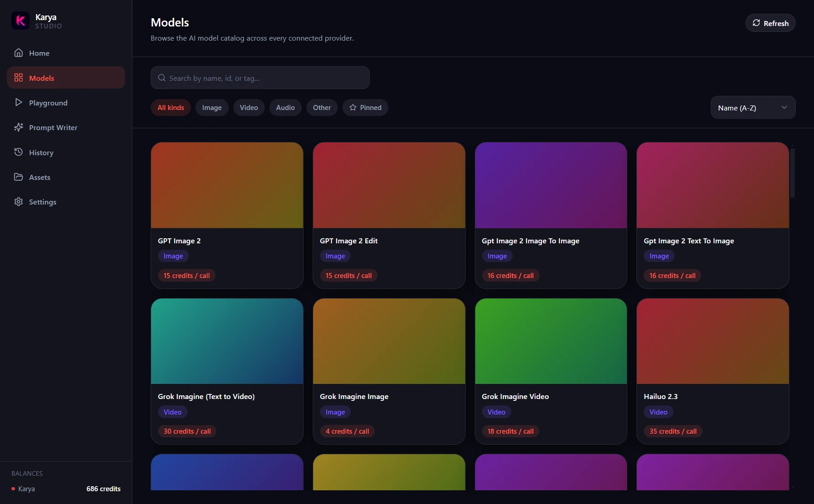Filter models by Other kind
Viewport: 814px width, 504px height.
[322, 108]
